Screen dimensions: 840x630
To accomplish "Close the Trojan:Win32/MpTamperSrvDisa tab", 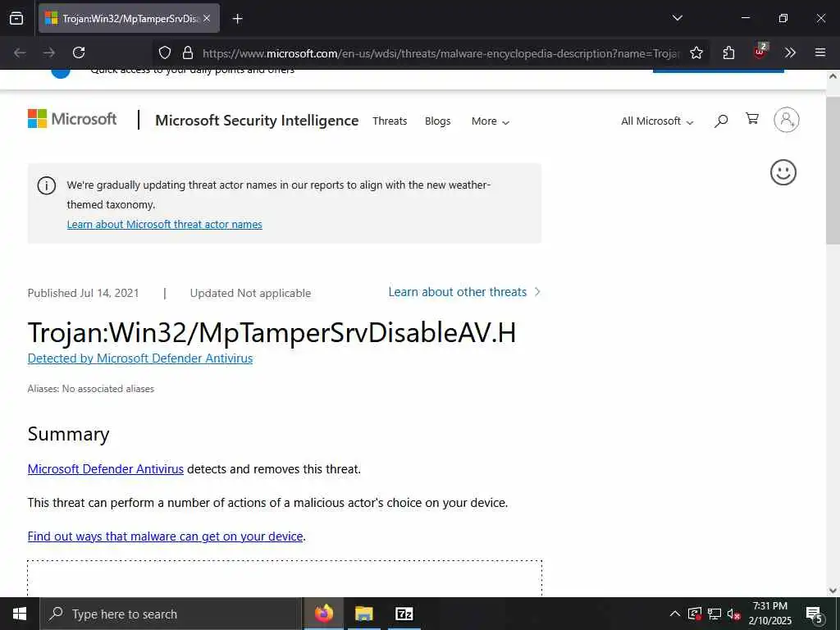I will 207,18.
